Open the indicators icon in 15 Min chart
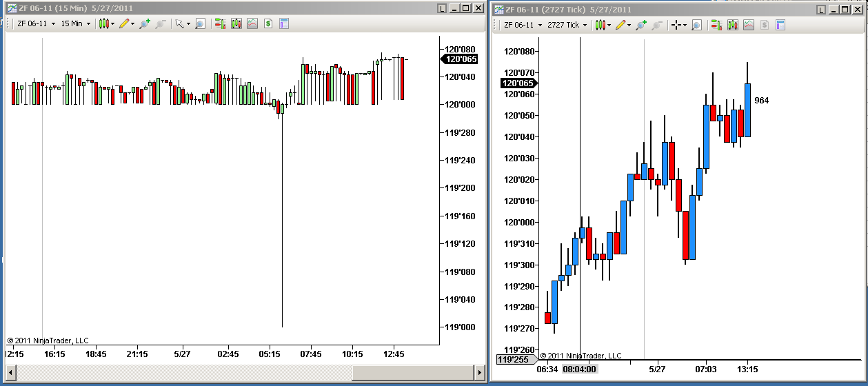Viewport: 868px width, 386px height. tap(252, 23)
